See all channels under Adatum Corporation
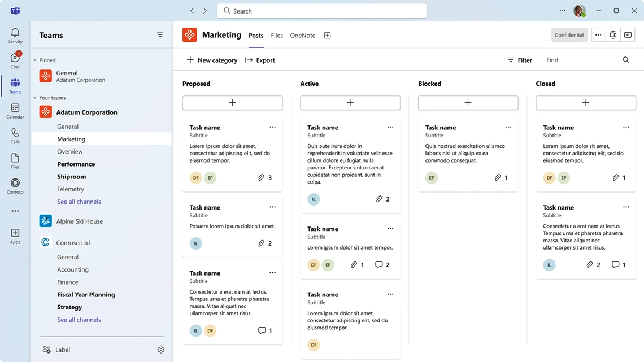The image size is (644, 362). (x=79, y=202)
